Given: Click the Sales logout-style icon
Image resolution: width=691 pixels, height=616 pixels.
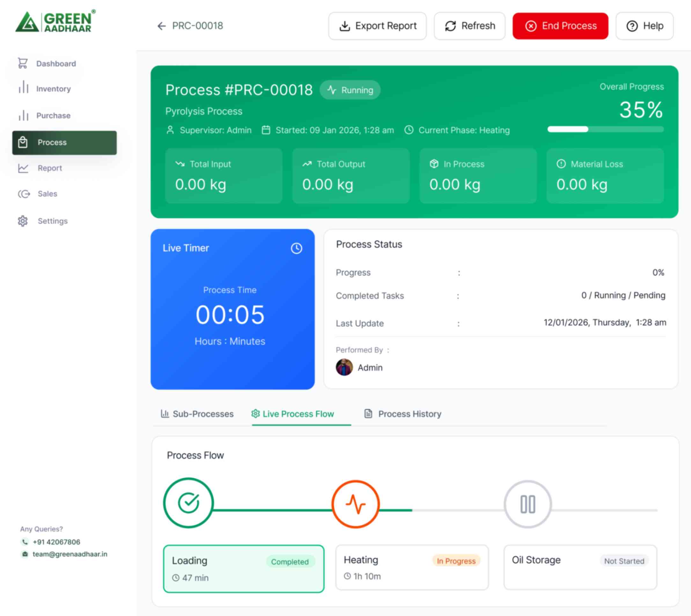Looking at the screenshot, I should pyautogui.click(x=24, y=194).
